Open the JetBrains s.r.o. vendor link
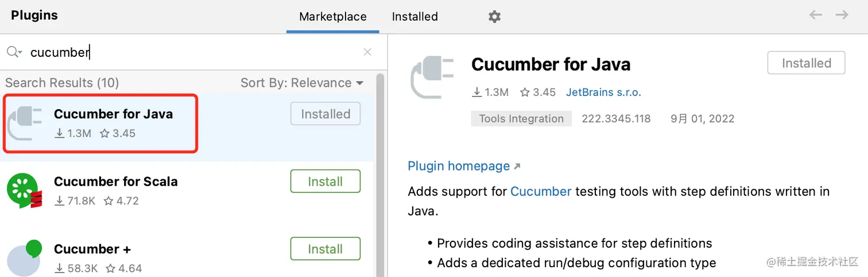Viewport: 868px width, 277px height. coord(603,92)
